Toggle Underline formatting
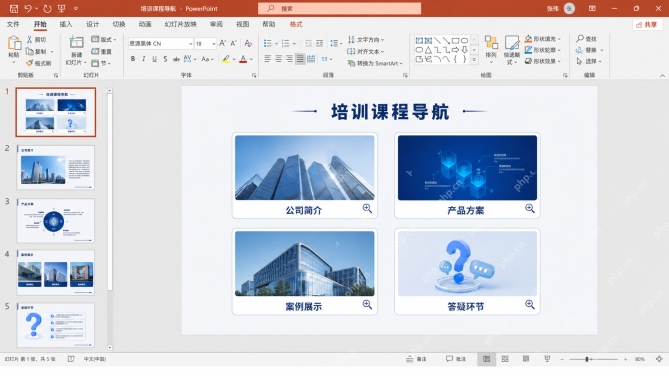Screen dimensions: 669x376 (x=154, y=59)
